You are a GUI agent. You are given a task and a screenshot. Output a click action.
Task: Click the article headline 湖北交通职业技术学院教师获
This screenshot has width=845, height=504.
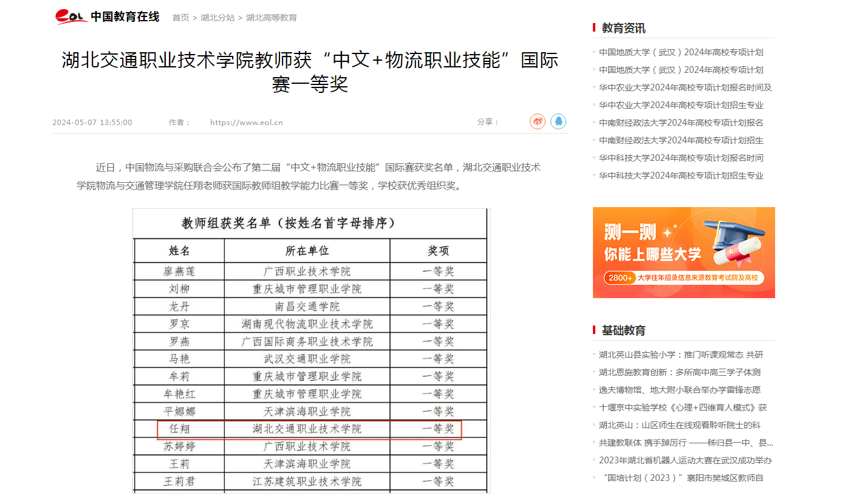click(310, 72)
